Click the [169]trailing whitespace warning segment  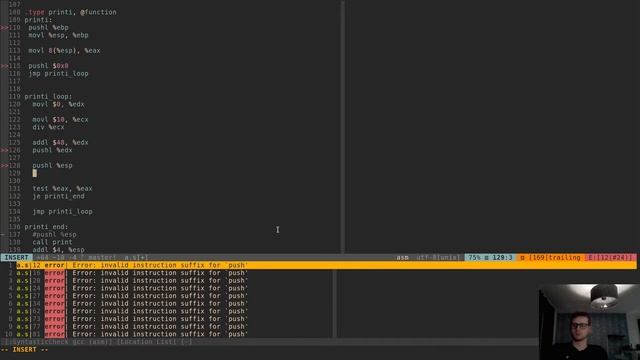point(550,258)
